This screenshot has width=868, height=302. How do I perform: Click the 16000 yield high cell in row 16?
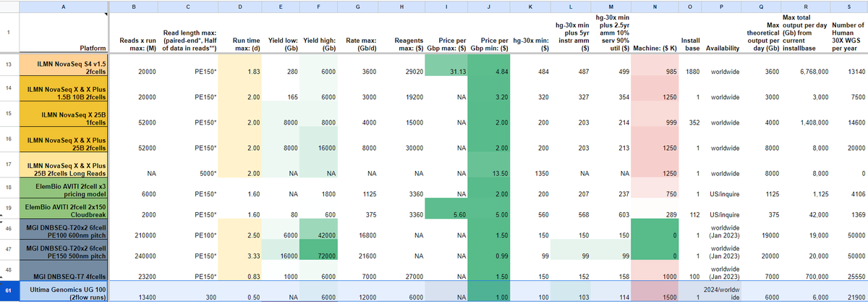point(317,139)
